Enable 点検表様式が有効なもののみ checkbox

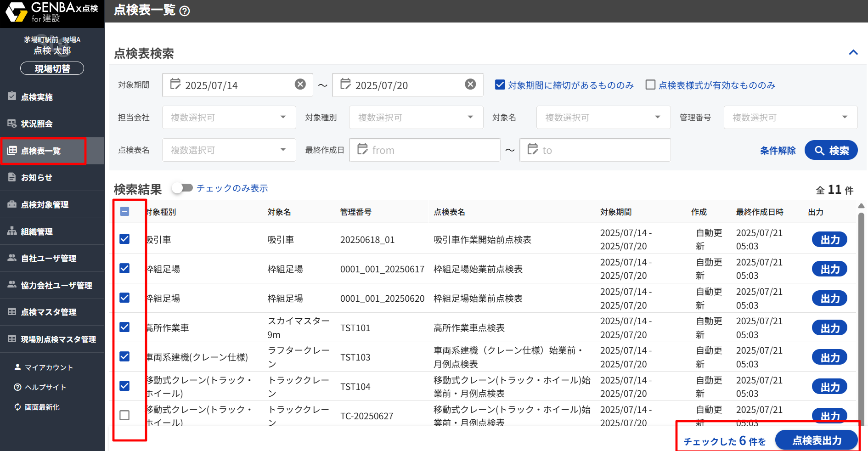(650, 85)
